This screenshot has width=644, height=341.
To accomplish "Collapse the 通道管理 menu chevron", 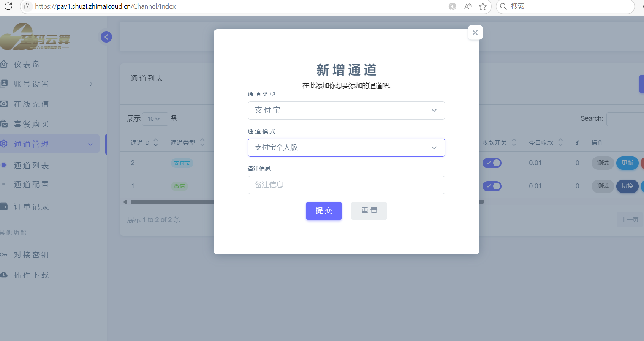I will point(90,144).
